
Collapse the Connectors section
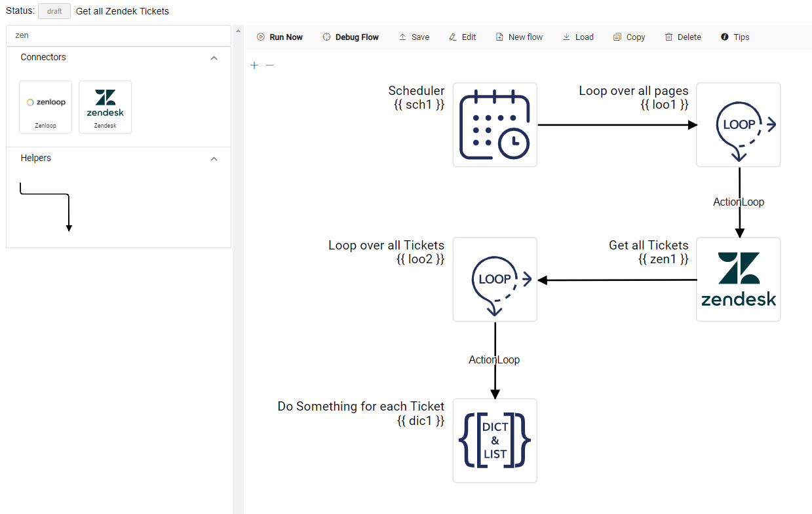coord(214,58)
